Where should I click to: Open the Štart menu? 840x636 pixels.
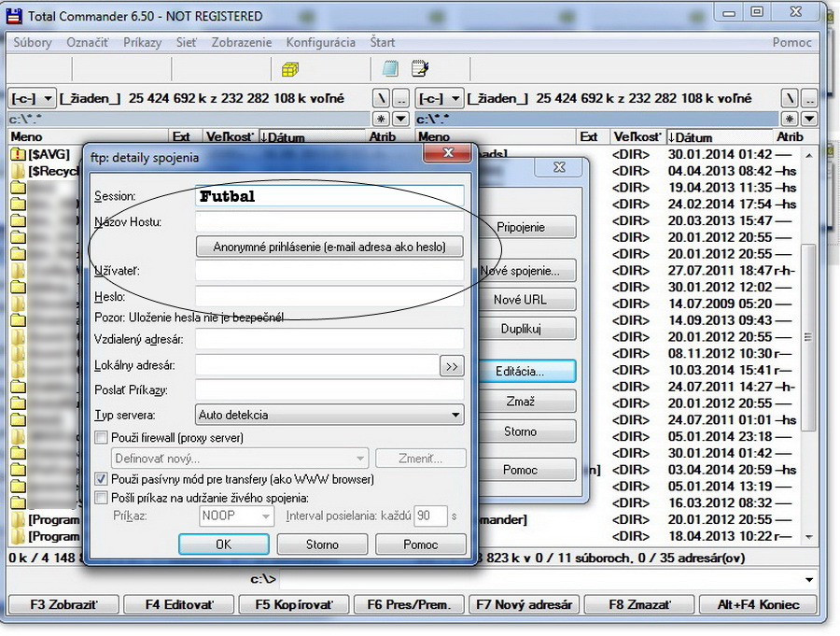coord(383,42)
